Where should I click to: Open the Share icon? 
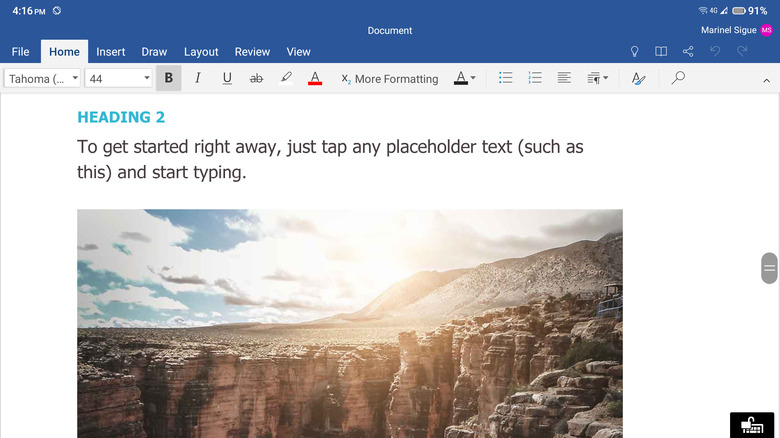click(x=688, y=52)
